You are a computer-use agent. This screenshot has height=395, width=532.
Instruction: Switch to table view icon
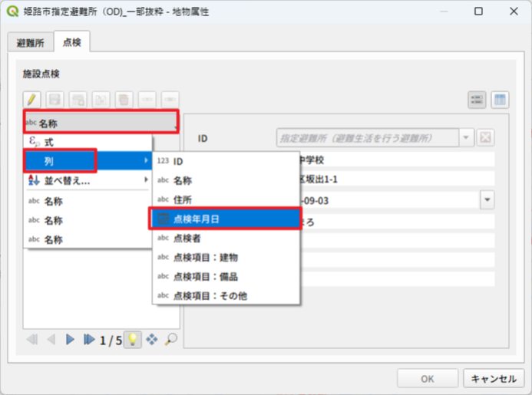pyautogui.click(x=500, y=100)
